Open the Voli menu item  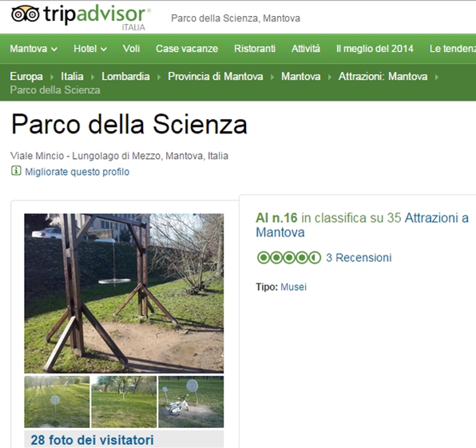pyautogui.click(x=131, y=49)
